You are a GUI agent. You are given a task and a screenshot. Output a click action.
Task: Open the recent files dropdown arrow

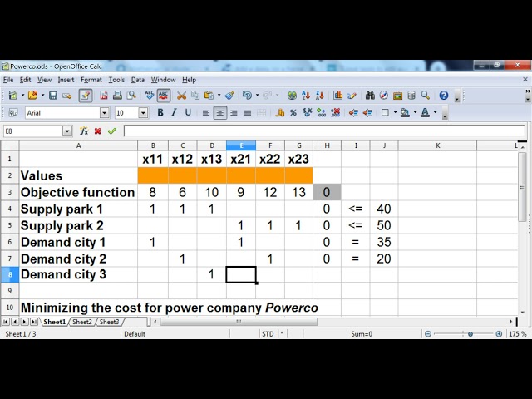[x=42, y=96]
